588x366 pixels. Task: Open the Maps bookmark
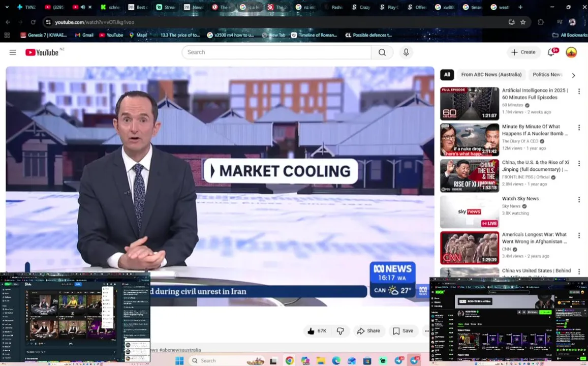point(138,35)
